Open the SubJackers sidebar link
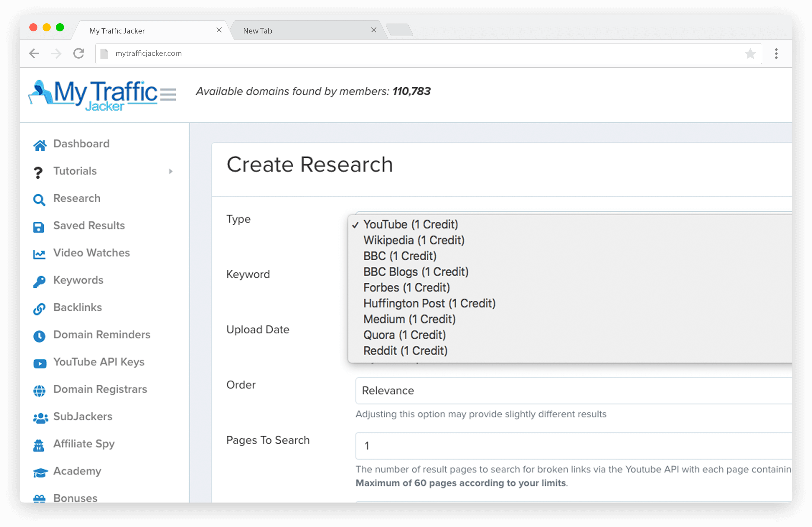This screenshot has width=812, height=527. coord(83,417)
